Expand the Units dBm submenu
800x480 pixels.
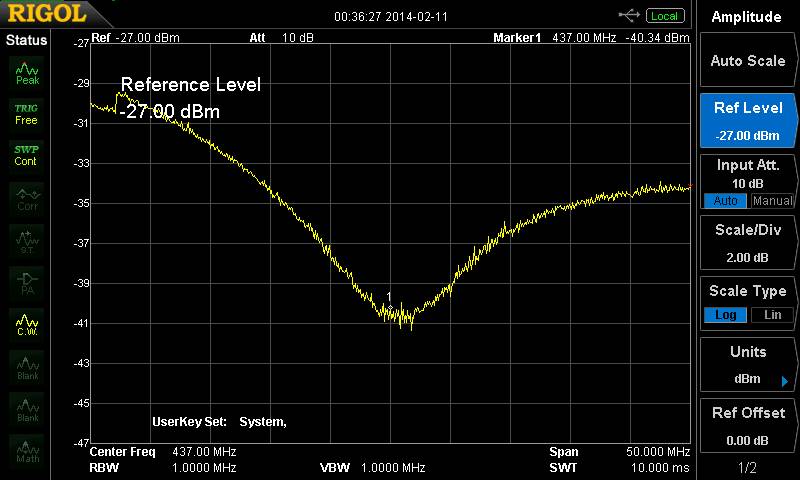click(x=747, y=365)
